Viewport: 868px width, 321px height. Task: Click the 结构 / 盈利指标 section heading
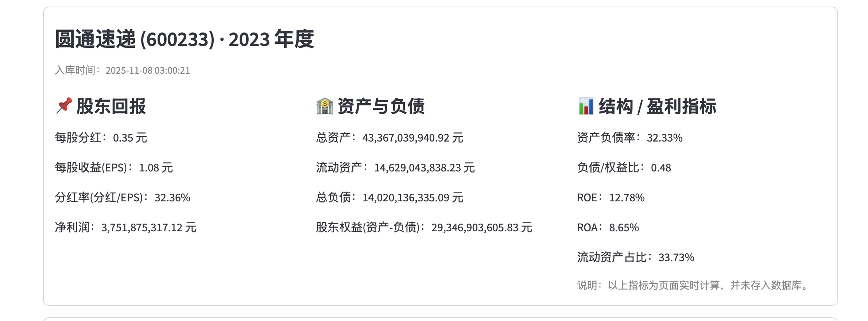pos(658,106)
